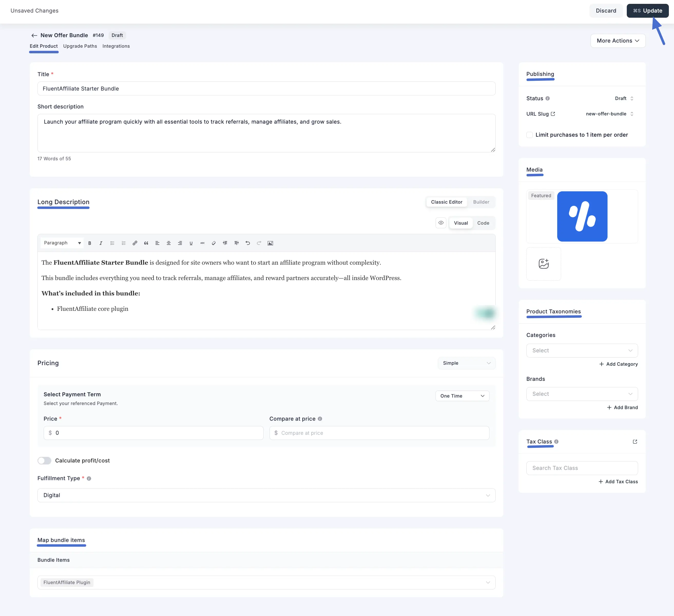Click the Update button

[x=647, y=10]
